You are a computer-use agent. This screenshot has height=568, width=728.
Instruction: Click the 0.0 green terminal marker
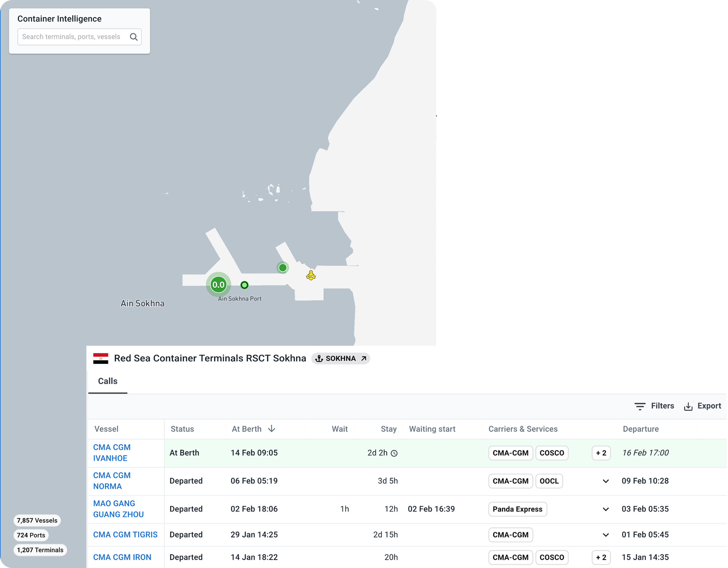coord(218,285)
